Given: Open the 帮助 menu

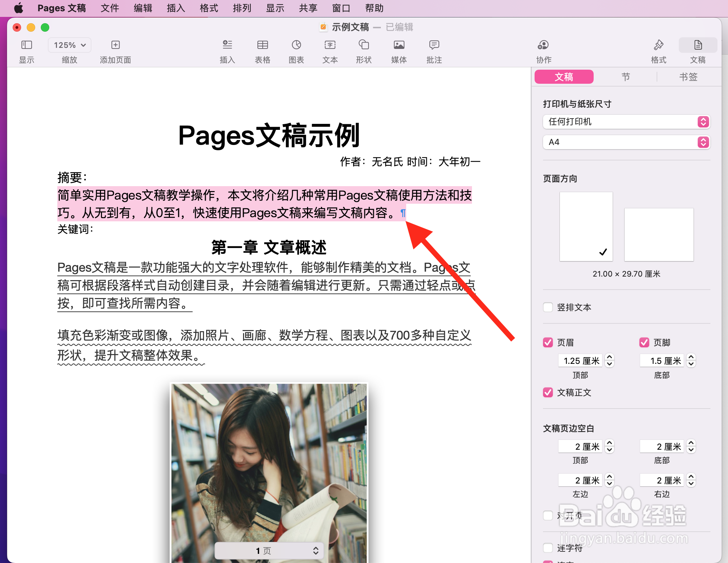Looking at the screenshot, I should click(374, 8).
